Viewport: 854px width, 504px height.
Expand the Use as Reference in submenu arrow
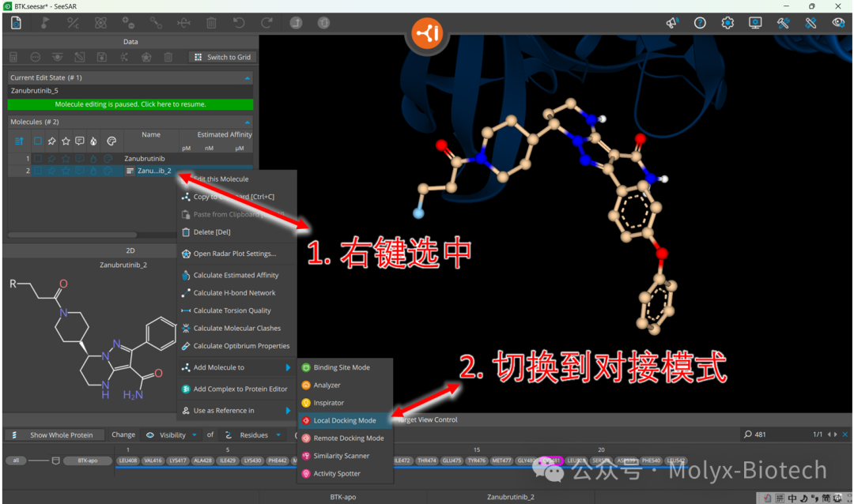click(288, 411)
